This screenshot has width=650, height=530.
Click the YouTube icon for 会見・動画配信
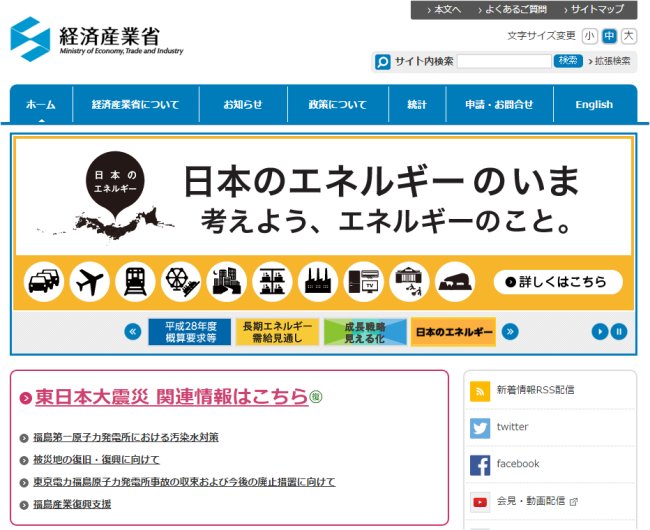[x=480, y=501]
